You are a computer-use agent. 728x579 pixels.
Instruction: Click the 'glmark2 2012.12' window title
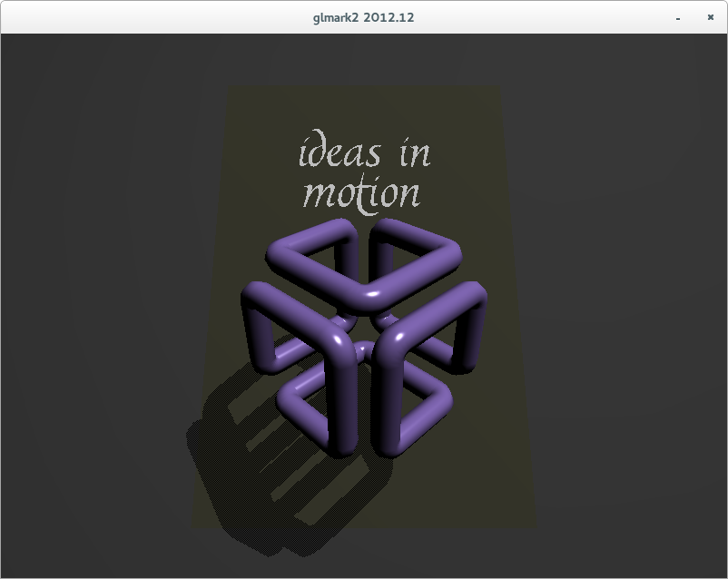point(363,17)
